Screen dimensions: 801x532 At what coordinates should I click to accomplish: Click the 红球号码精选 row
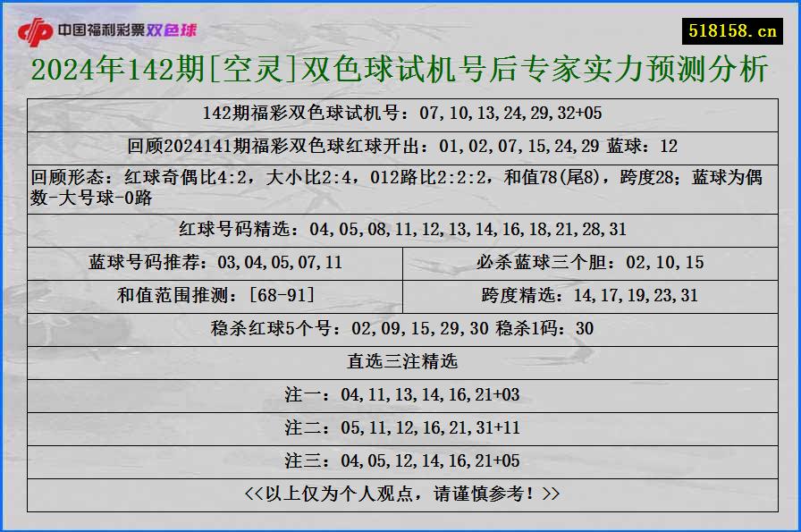tap(400, 229)
